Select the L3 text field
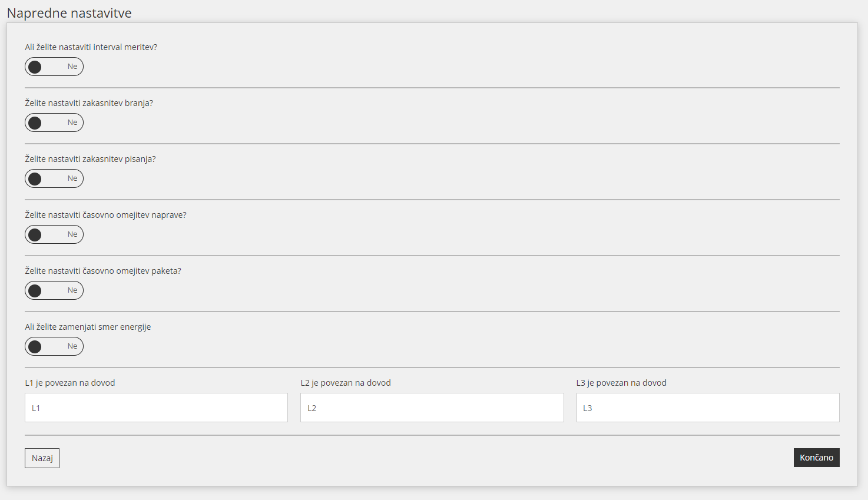This screenshot has height=500, width=868. click(708, 408)
